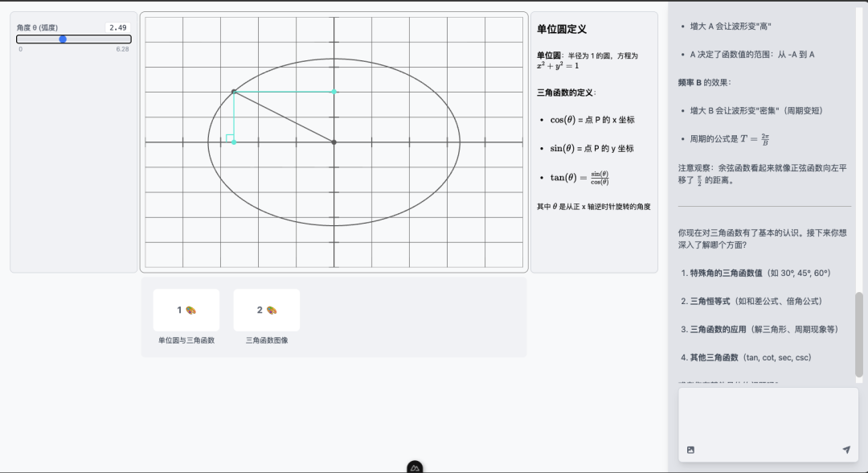Click the palette emoji on card 2
The image size is (868, 473).
(272, 310)
